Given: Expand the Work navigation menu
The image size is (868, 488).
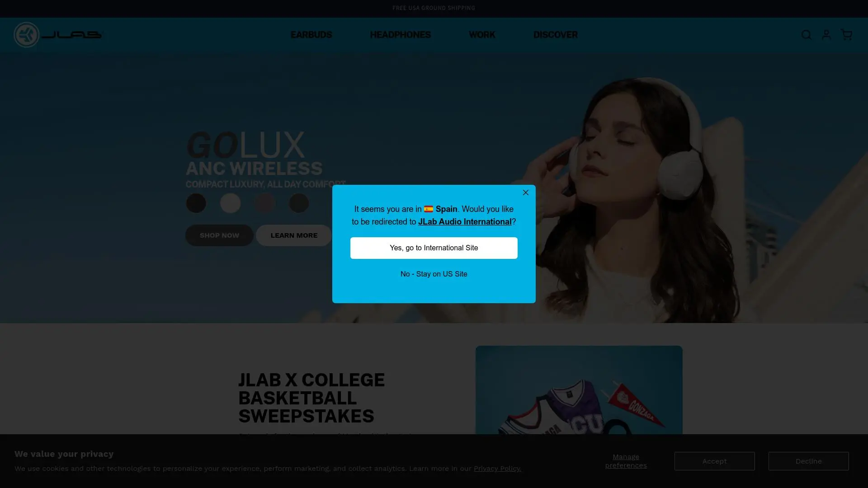Looking at the screenshot, I should pos(482,35).
